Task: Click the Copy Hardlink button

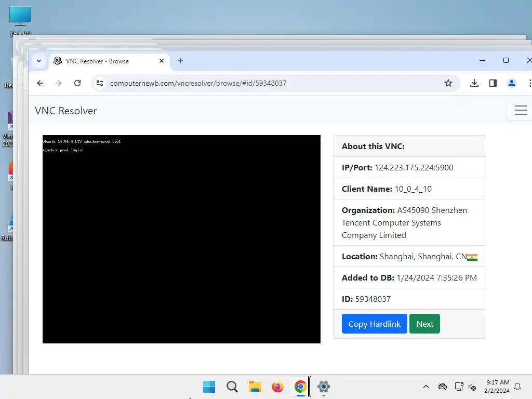Action: click(374, 324)
